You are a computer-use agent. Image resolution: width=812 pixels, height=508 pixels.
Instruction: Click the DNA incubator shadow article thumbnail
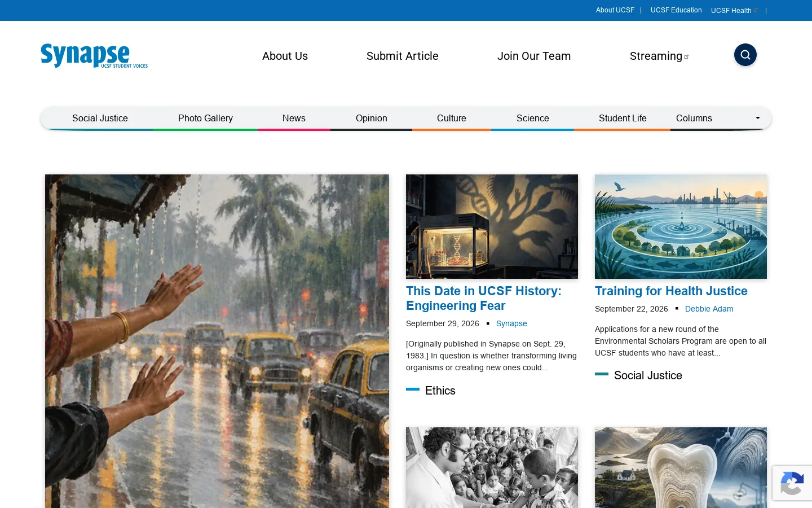point(492,226)
